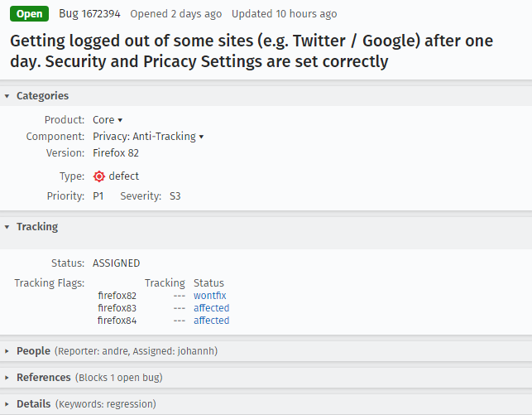Click the bug summary title text
532x415 pixels.
pyautogui.click(x=252, y=50)
